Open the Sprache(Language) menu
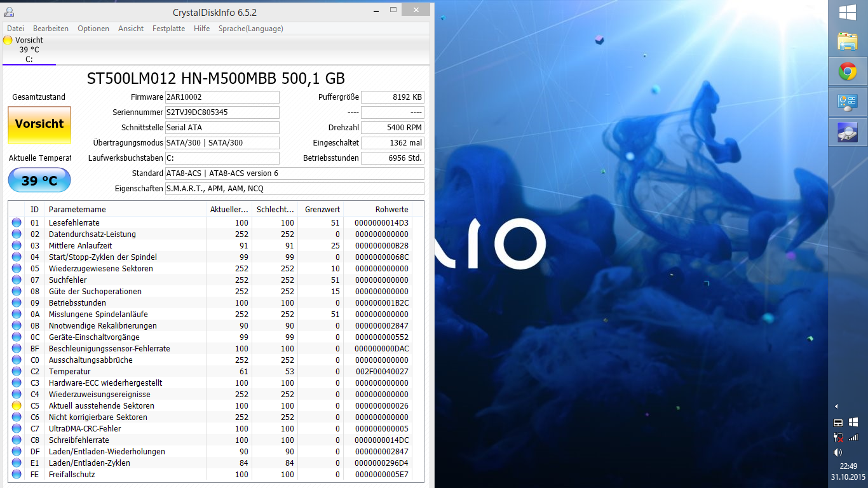The width and height of the screenshot is (868, 488). [251, 29]
